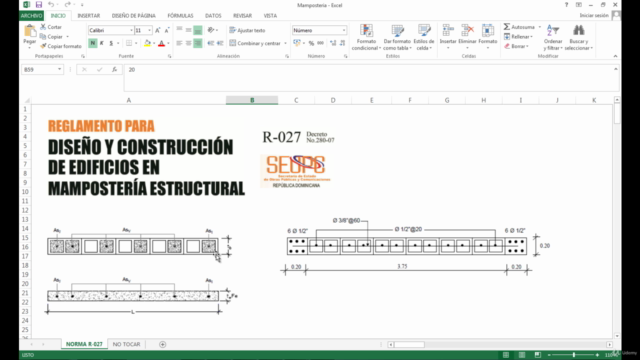Toggle center horizontal alignment

tap(189, 43)
